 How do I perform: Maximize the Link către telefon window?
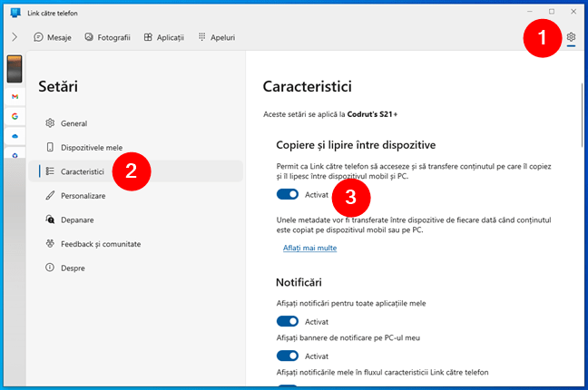(x=552, y=12)
